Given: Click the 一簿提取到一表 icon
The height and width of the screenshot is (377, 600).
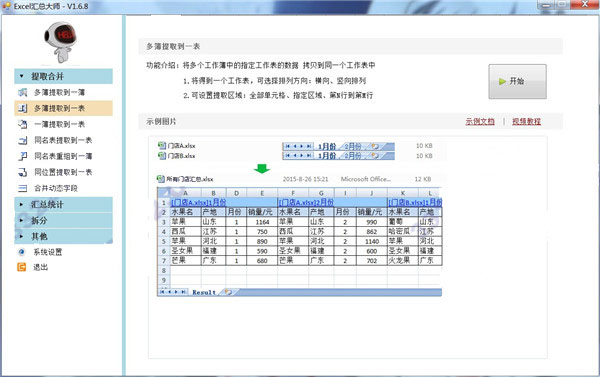Looking at the screenshot, I should (23, 124).
